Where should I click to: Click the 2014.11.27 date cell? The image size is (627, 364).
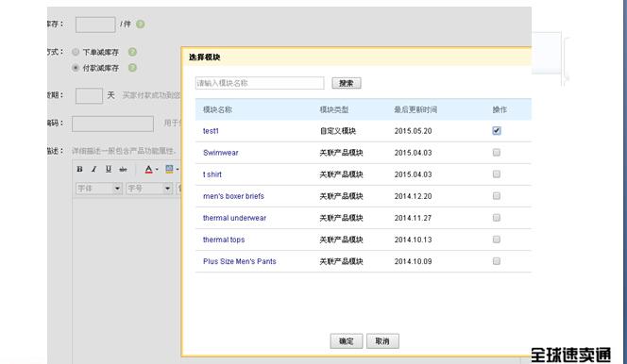point(413,218)
